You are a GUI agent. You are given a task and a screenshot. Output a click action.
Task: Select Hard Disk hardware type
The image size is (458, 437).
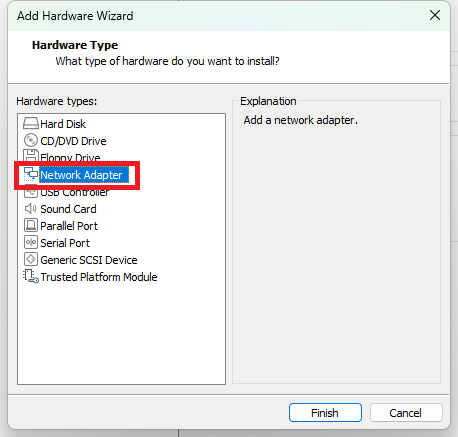coord(63,124)
